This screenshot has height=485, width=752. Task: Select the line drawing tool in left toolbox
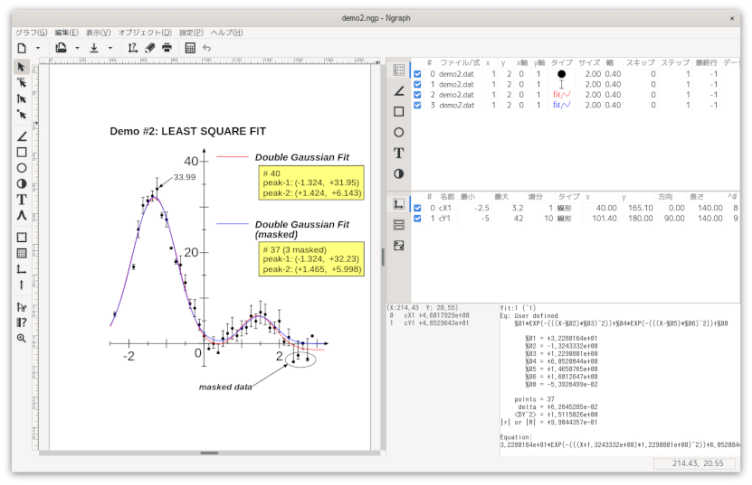point(21,137)
